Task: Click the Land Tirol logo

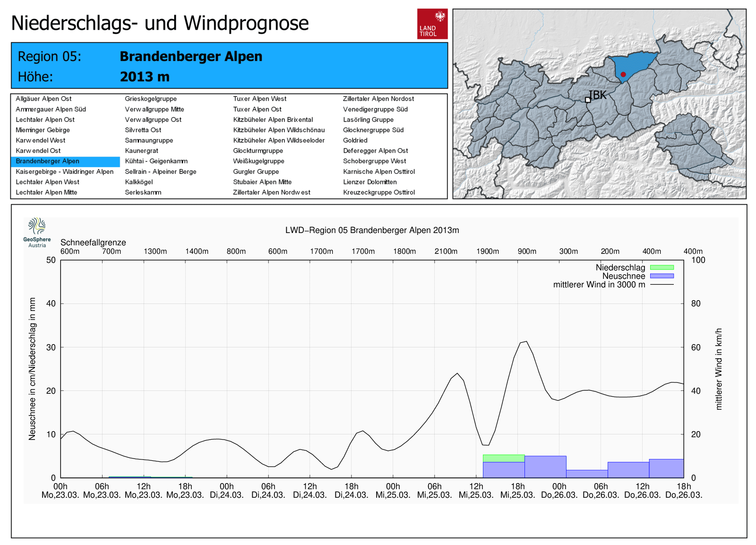Action: coord(432,24)
